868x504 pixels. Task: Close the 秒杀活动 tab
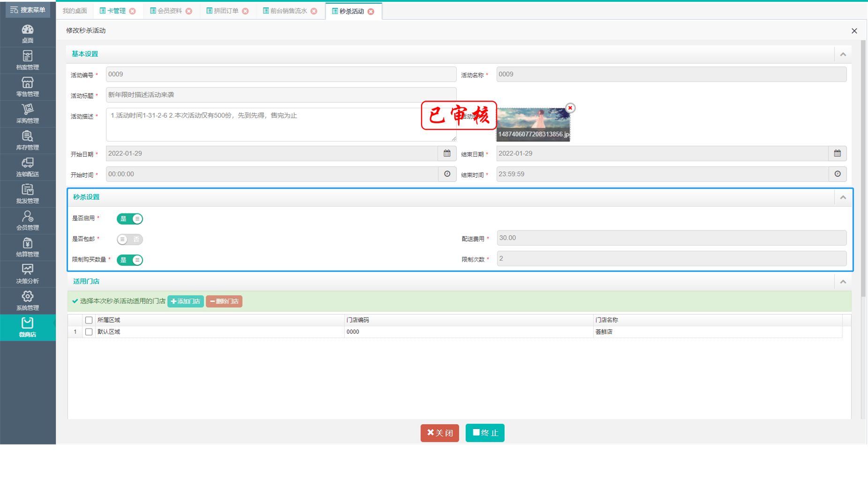[371, 11]
